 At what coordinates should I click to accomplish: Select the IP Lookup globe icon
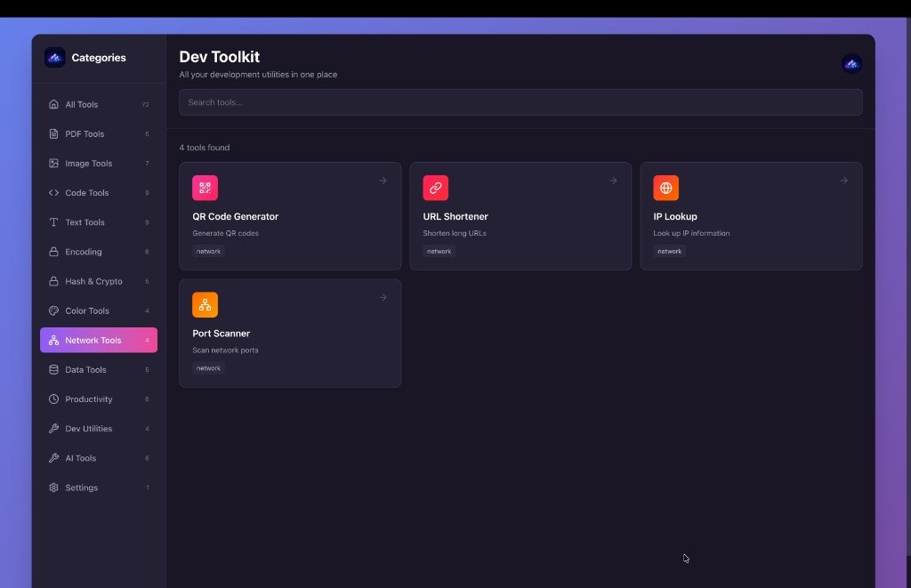coord(665,188)
